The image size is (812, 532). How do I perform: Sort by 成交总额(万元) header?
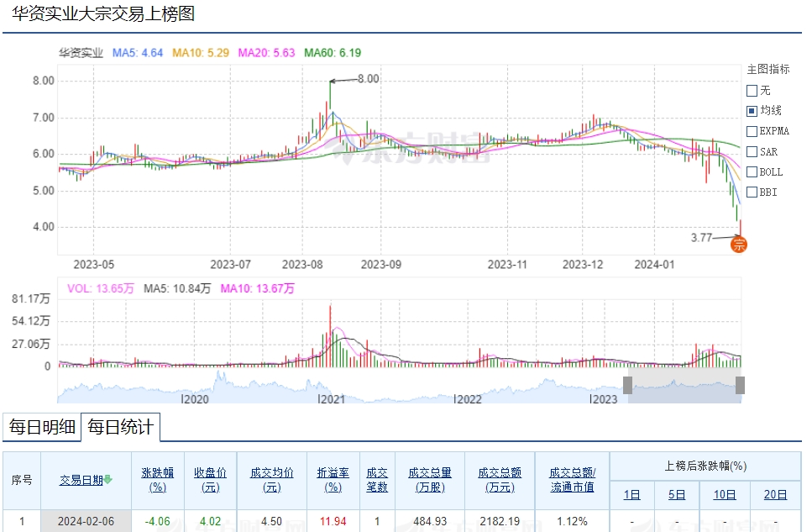500,480
